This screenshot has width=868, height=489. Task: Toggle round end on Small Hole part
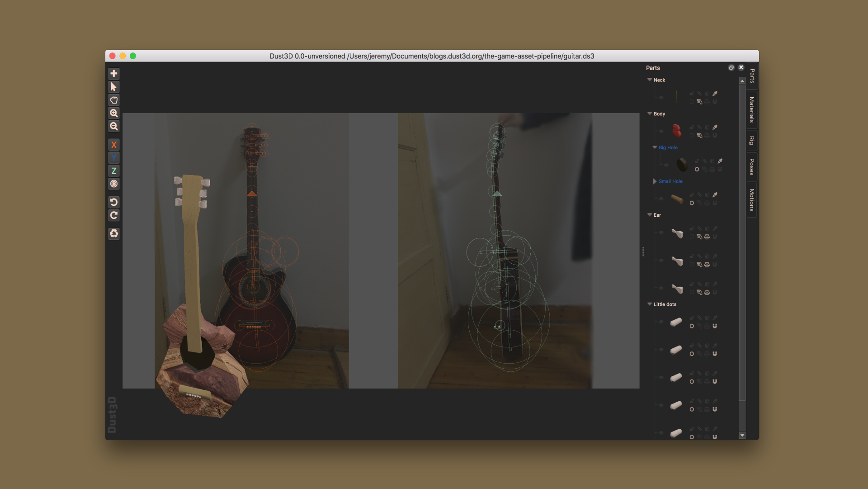click(692, 203)
